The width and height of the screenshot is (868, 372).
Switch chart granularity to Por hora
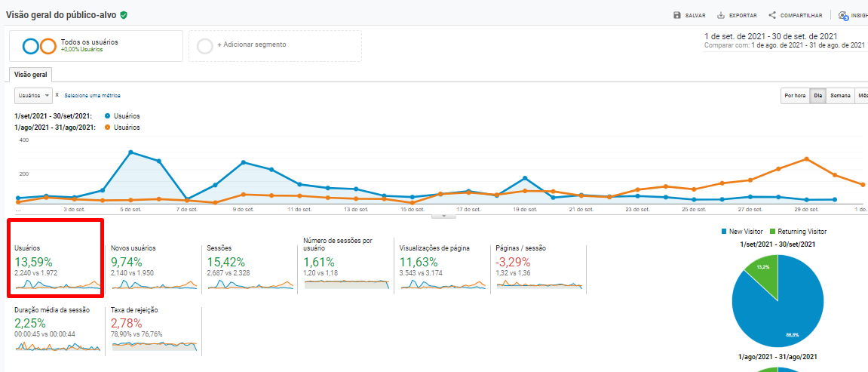795,96
